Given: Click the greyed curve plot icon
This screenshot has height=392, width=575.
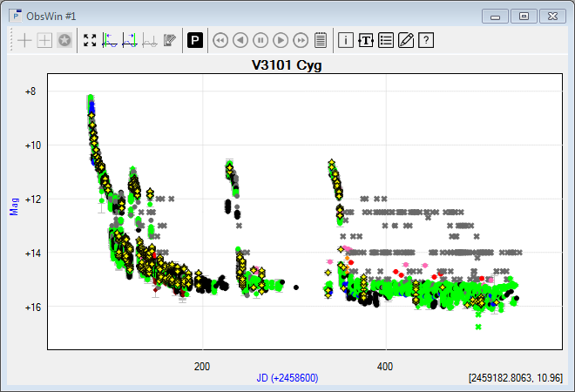Looking at the screenshot, I should pos(150,40).
